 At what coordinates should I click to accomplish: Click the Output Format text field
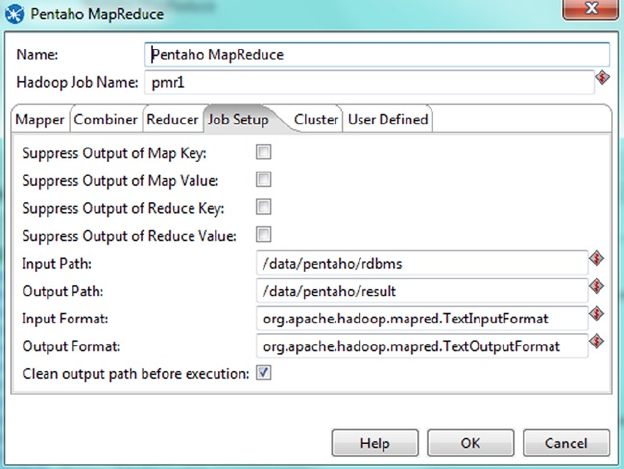[422, 346]
